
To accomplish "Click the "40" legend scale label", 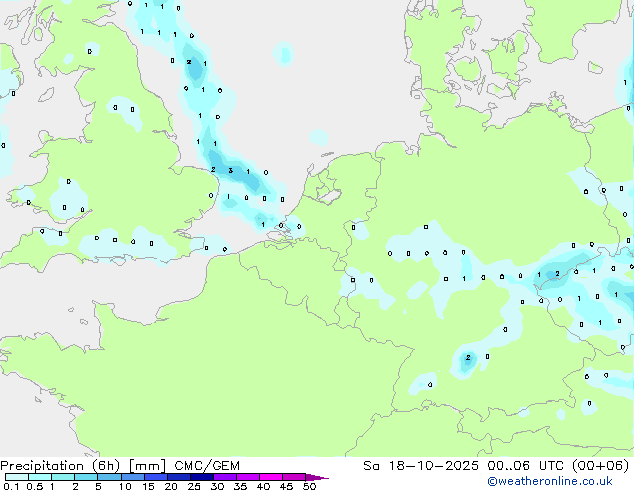I will pyautogui.click(x=264, y=486).
